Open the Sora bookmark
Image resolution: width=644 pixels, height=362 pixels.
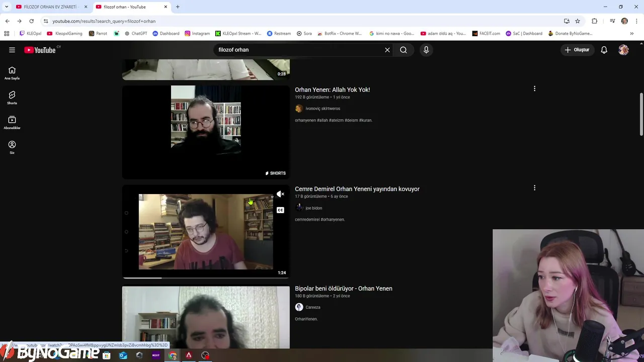point(304,34)
